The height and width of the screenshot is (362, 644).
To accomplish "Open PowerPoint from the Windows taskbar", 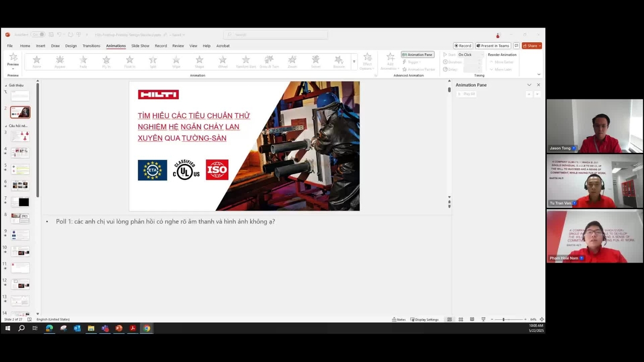I will [x=118, y=328].
